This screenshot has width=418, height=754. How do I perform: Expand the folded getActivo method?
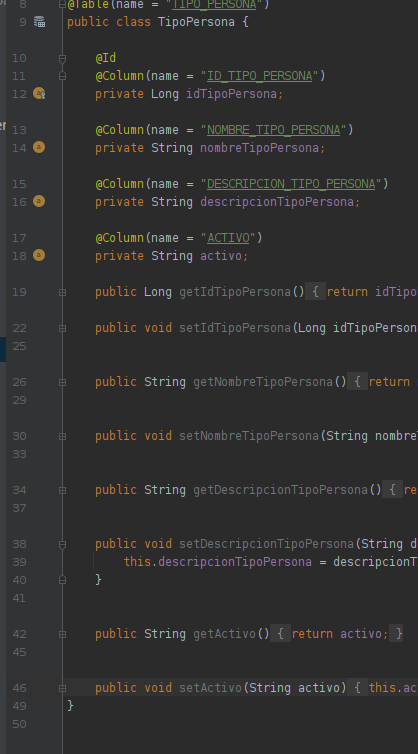[62, 634]
